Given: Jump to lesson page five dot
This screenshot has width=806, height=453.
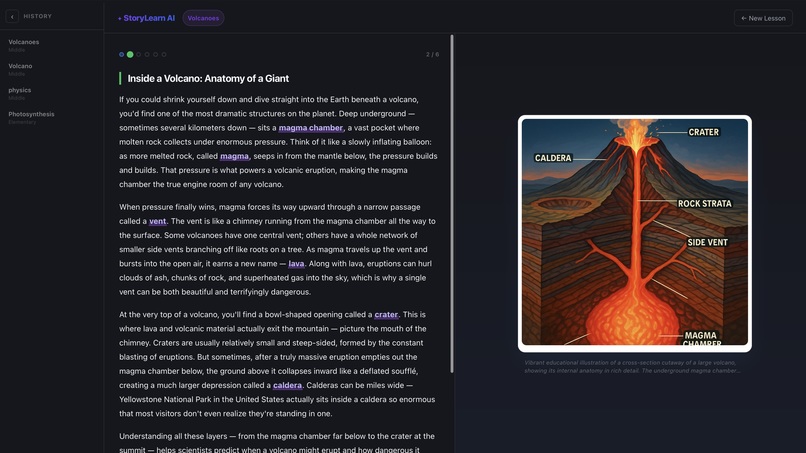Looking at the screenshot, I should (x=155, y=55).
